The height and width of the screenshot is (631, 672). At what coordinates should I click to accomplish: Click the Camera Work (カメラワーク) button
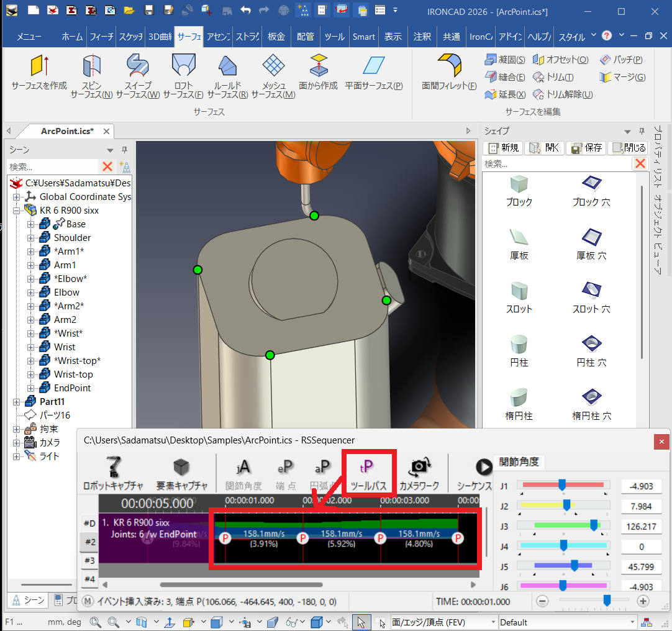click(419, 473)
